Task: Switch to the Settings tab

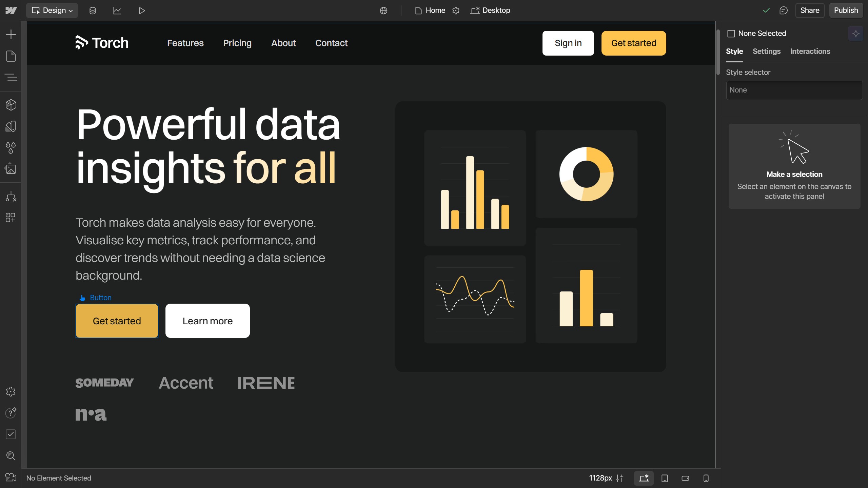Action: coord(766,52)
